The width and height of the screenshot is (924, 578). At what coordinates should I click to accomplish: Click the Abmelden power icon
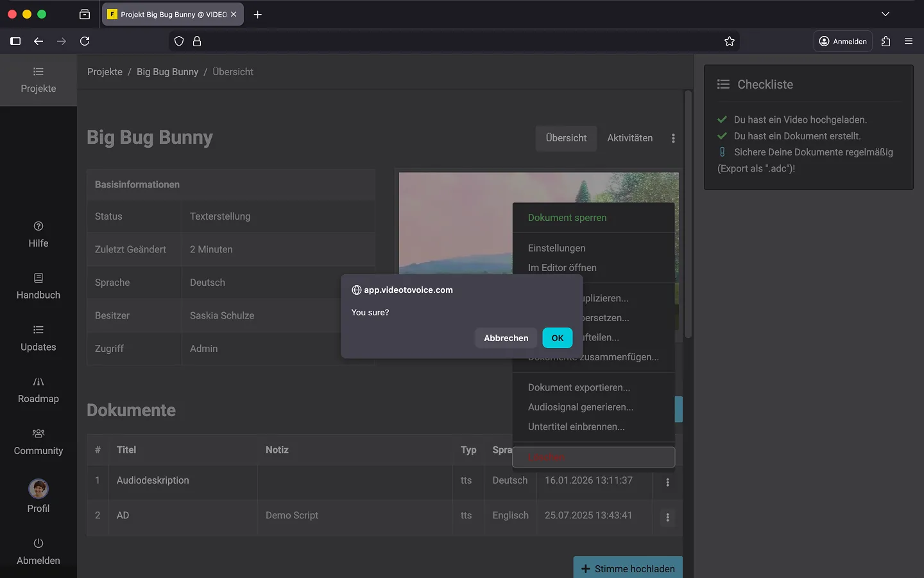coord(38,543)
